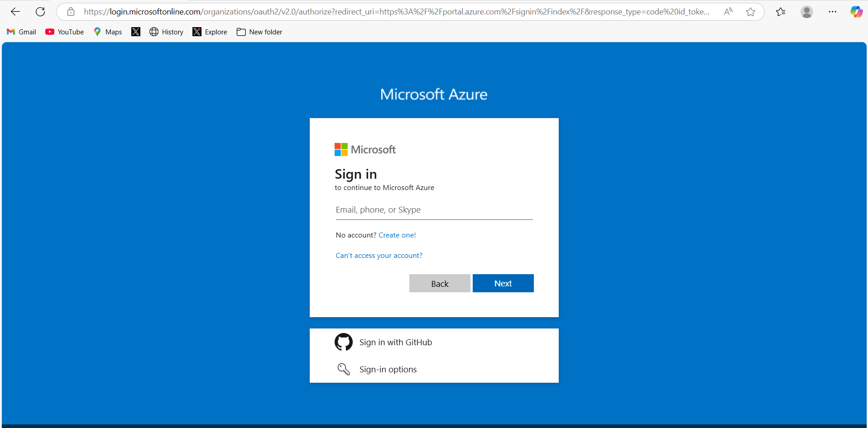
Task: Open browser profile avatar
Action: [806, 12]
